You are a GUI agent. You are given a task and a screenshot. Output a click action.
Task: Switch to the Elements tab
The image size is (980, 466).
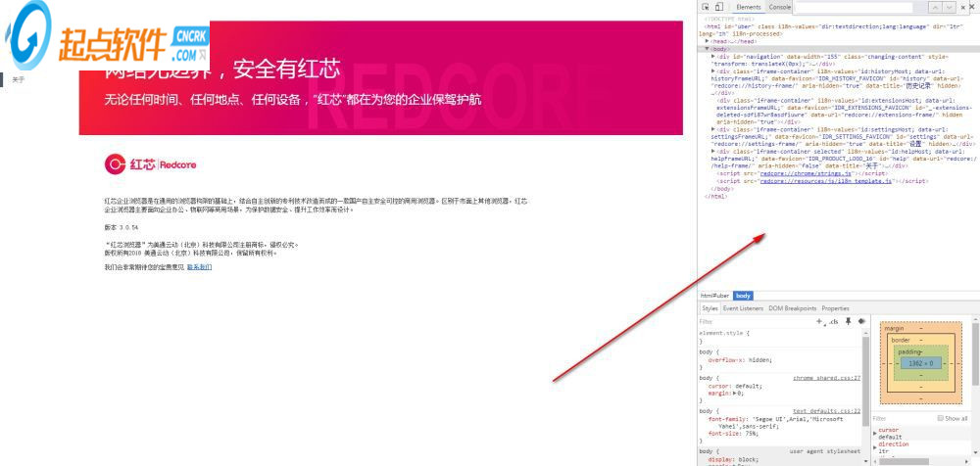(x=748, y=7)
